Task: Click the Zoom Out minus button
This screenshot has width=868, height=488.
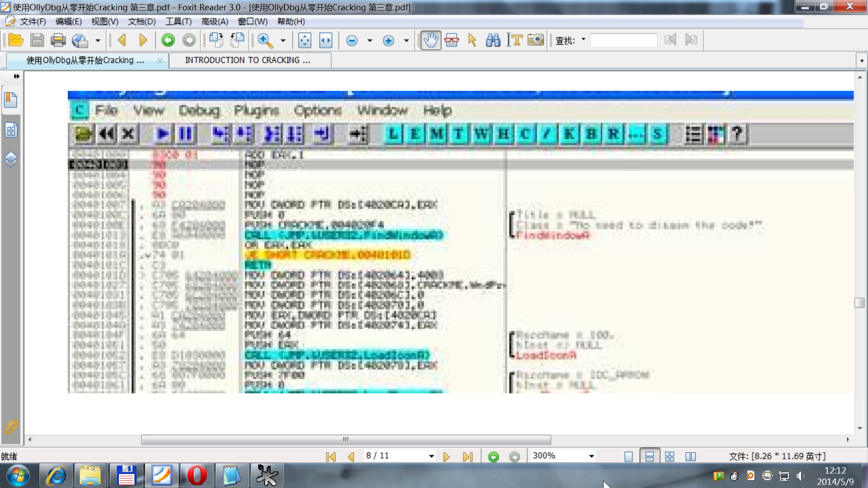Action: click(352, 41)
